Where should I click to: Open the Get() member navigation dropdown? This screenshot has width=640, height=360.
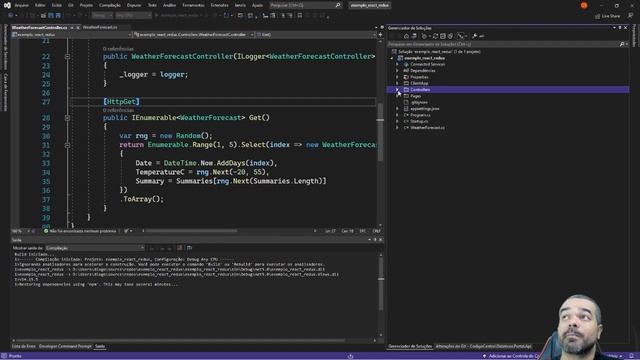[316, 35]
